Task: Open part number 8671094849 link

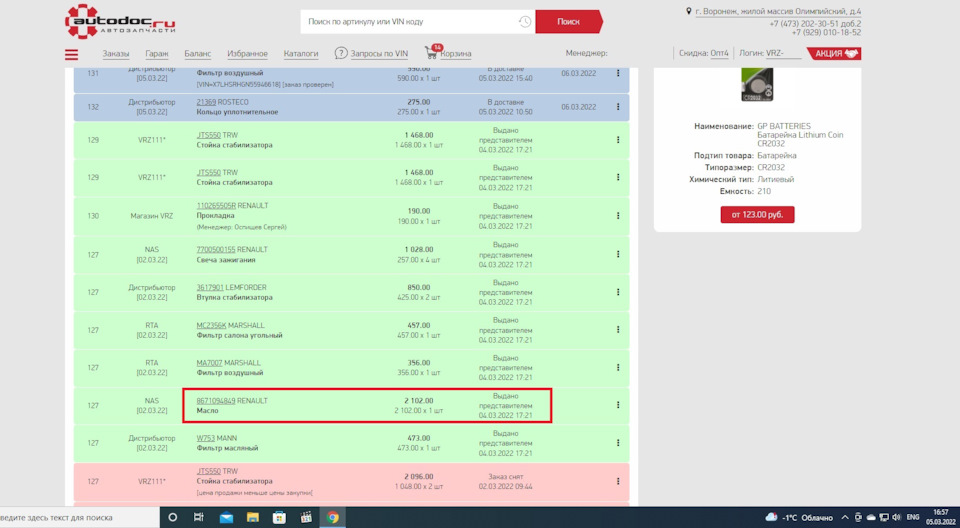Action: click(x=216, y=401)
